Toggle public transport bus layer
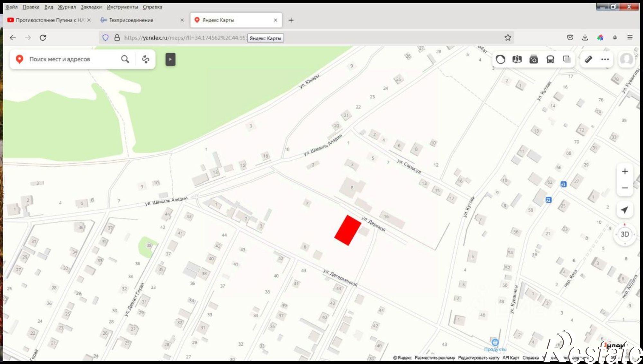This screenshot has width=643, height=364. point(550,59)
